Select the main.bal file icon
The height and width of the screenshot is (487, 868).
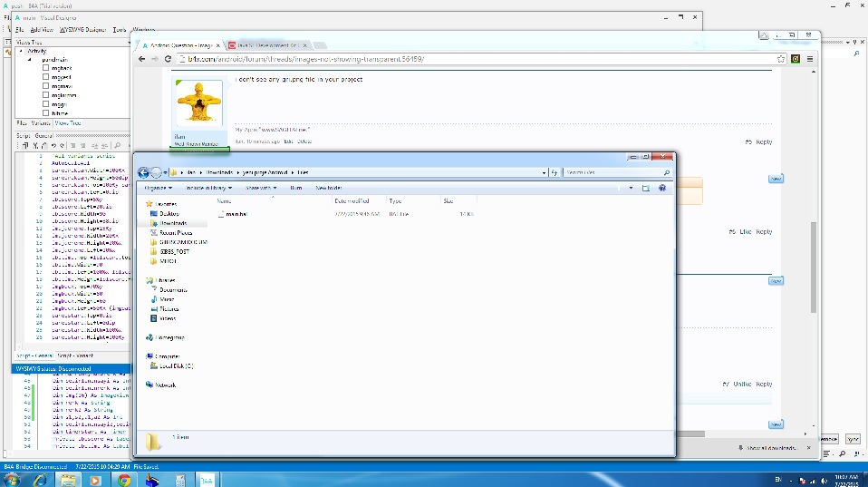[221, 214]
